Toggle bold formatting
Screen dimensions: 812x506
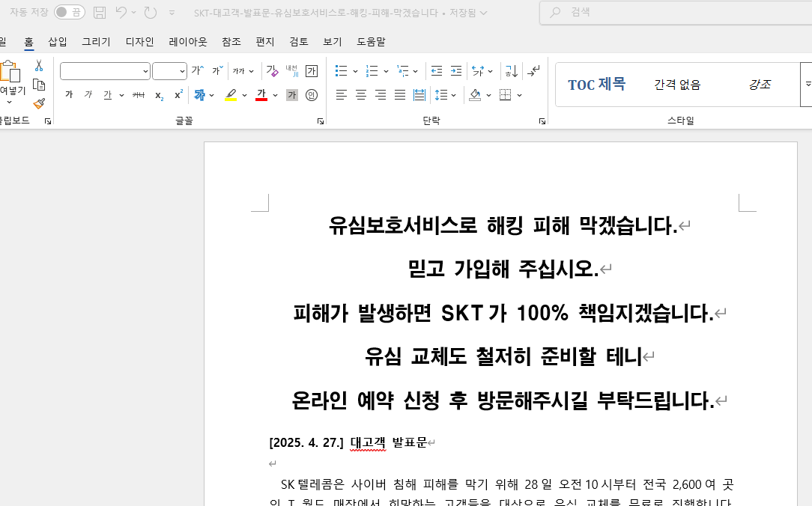69,94
